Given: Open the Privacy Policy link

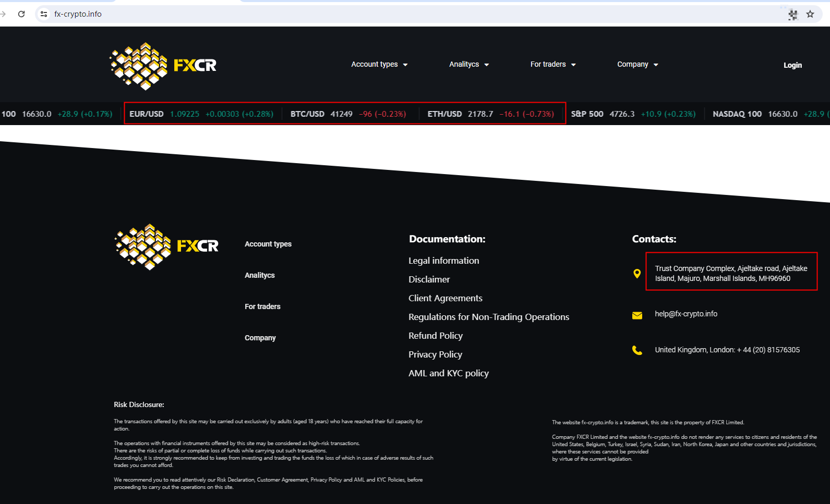Looking at the screenshot, I should [x=436, y=354].
